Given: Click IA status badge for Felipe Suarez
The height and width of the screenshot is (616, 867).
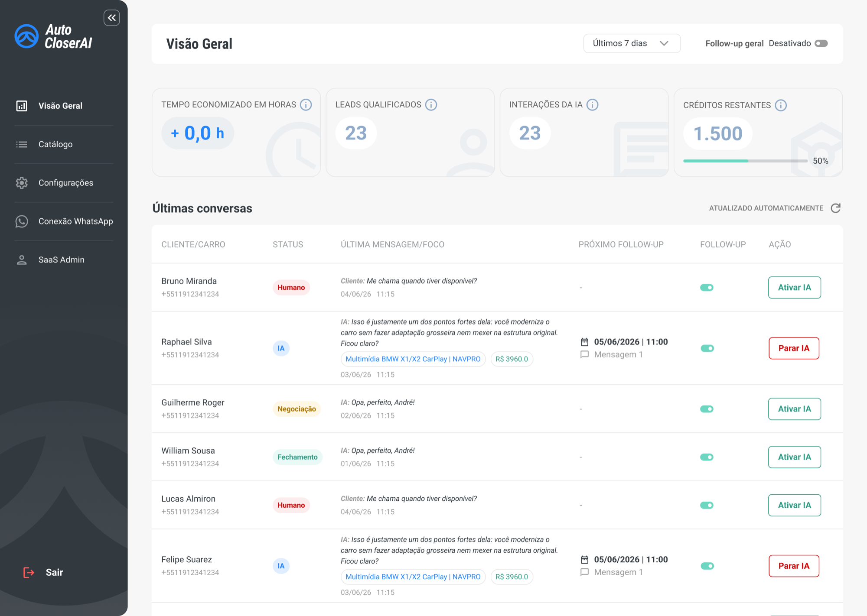Looking at the screenshot, I should pyautogui.click(x=281, y=566).
